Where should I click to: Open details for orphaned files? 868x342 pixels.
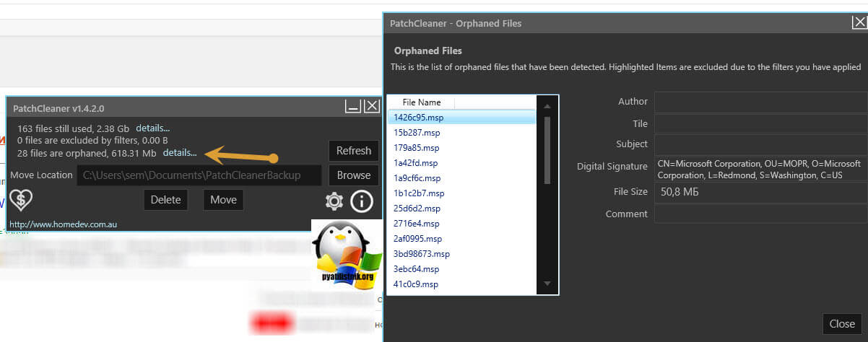(180, 153)
